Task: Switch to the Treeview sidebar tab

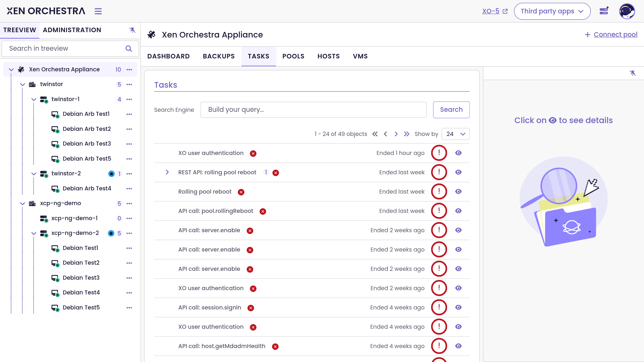Action: pyautogui.click(x=20, y=30)
